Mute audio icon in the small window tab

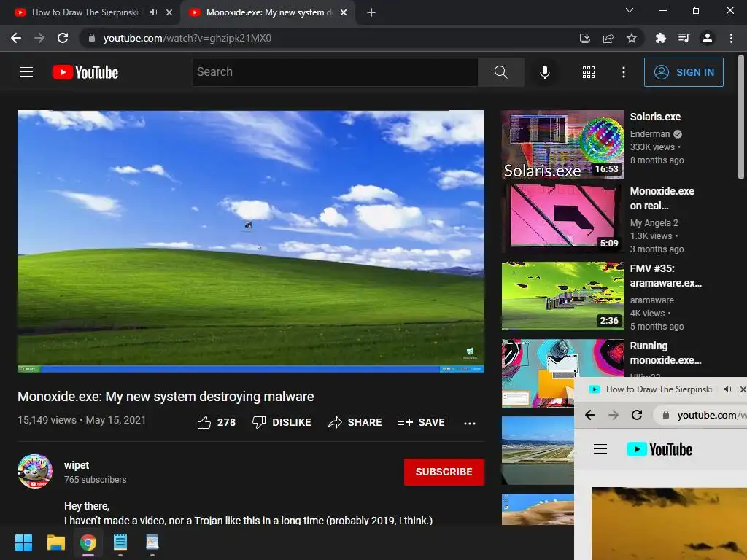click(727, 389)
